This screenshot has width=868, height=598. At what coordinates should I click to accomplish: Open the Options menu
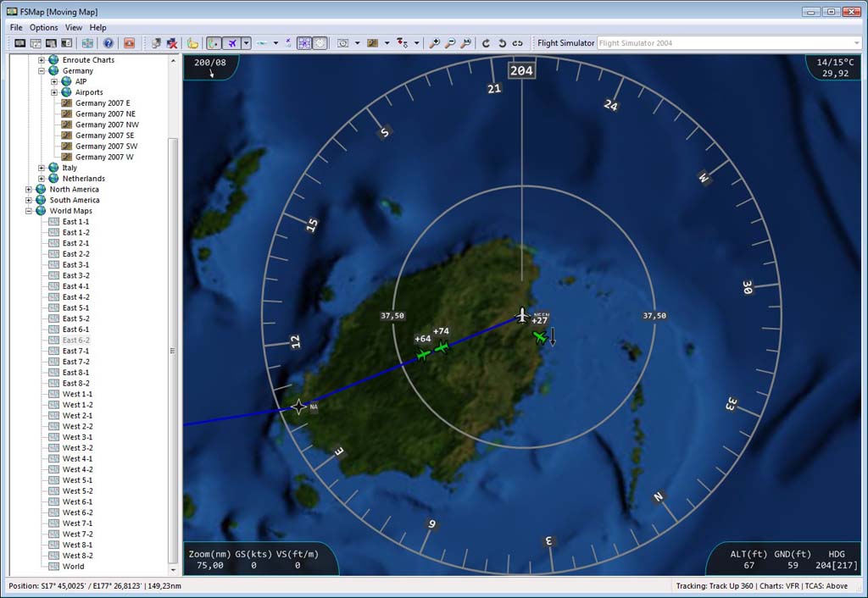pyautogui.click(x=44, y=27)
